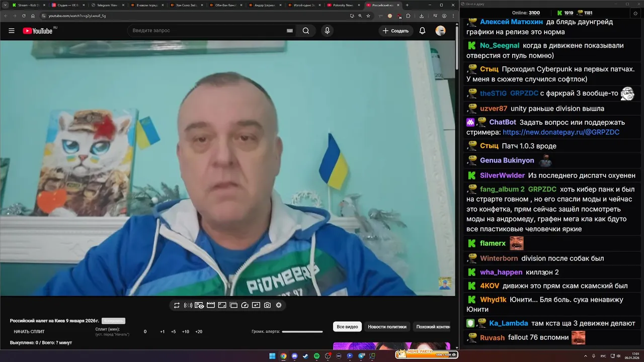The image size is (644, 362).
Task: Add +5 minutes to the split
Action: [x=174, y=332]
